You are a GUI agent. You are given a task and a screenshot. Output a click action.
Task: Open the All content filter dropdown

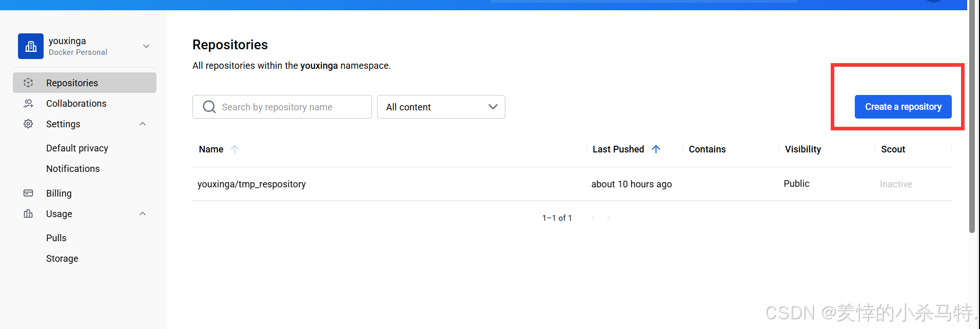tap(441, 107)
